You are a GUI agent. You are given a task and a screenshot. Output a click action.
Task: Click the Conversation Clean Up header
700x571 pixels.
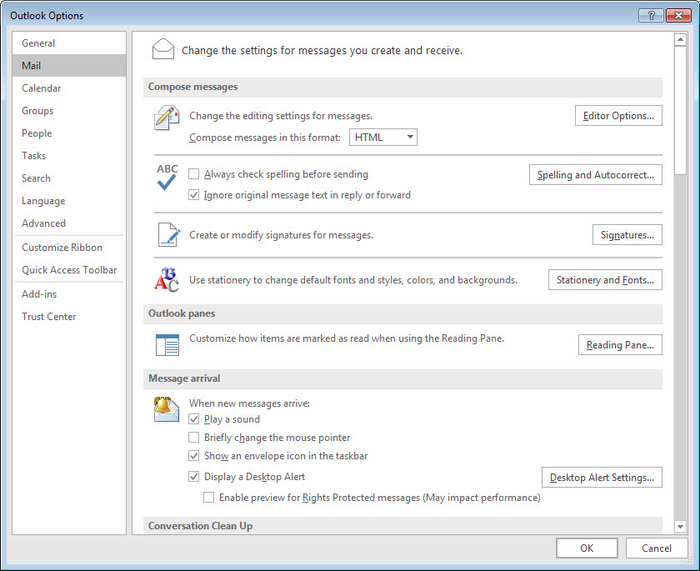tap(402, 525)
